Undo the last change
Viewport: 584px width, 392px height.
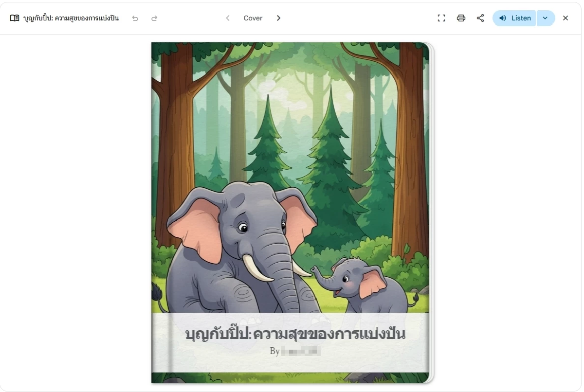[x=135, y=18]
